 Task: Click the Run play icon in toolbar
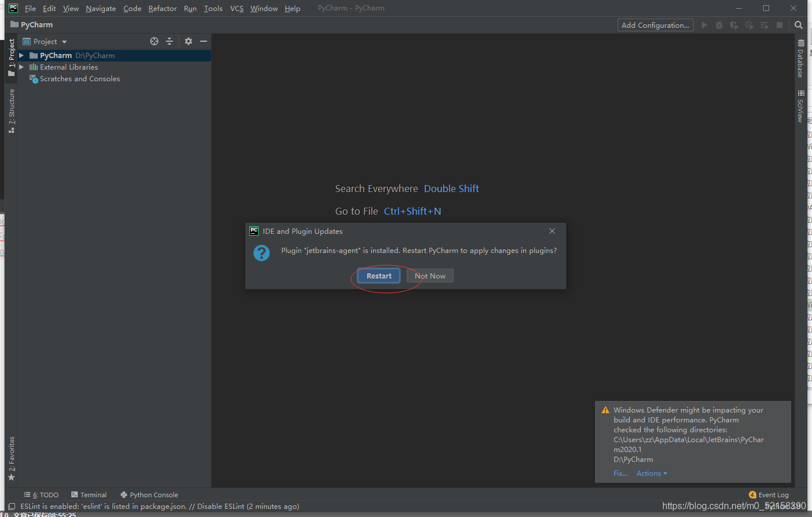point(704,25)
